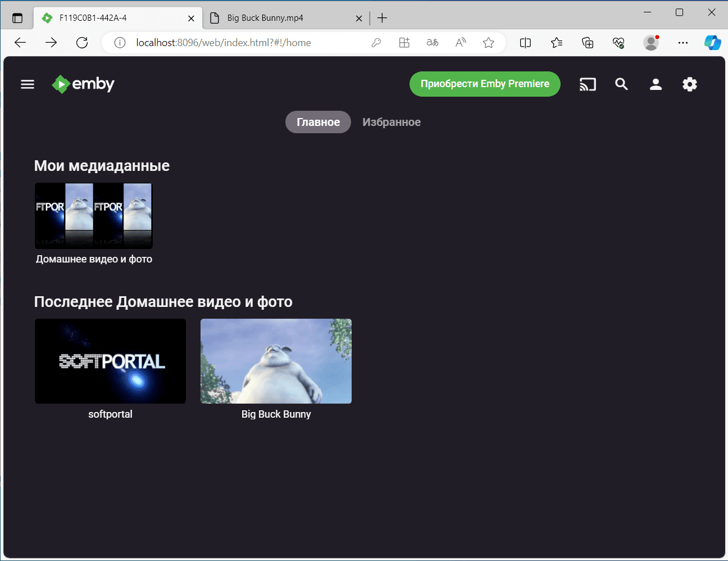
Task: Click the Последнее Домашнее видео и фото heading
Action: coord(163,302)
